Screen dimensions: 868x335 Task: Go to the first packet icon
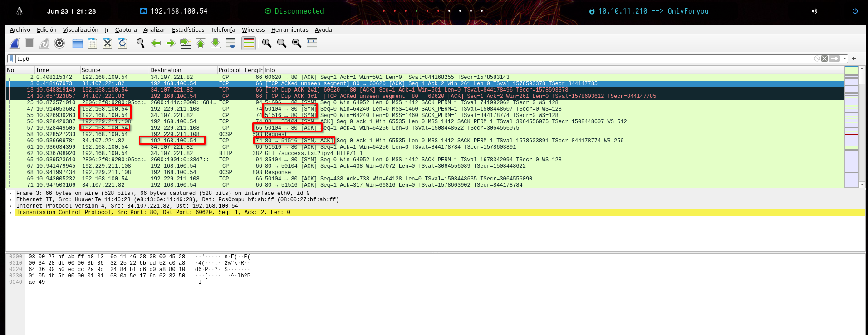coord(201,43)
